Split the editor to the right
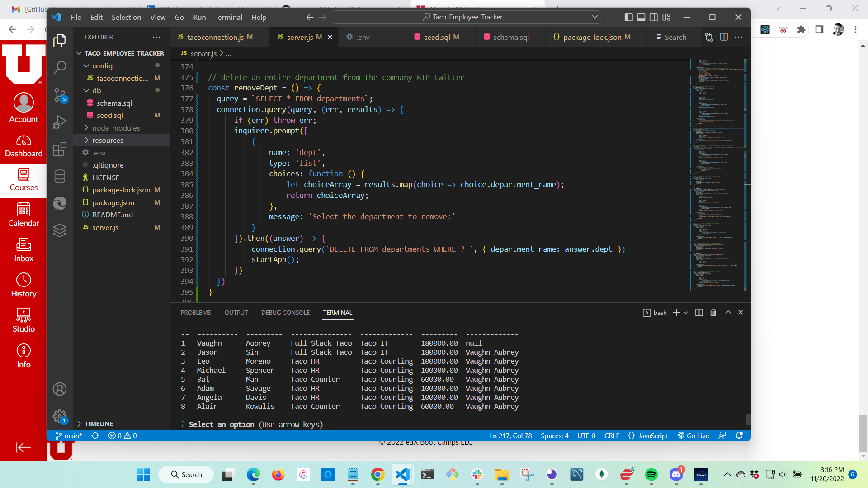 (724, 37)
